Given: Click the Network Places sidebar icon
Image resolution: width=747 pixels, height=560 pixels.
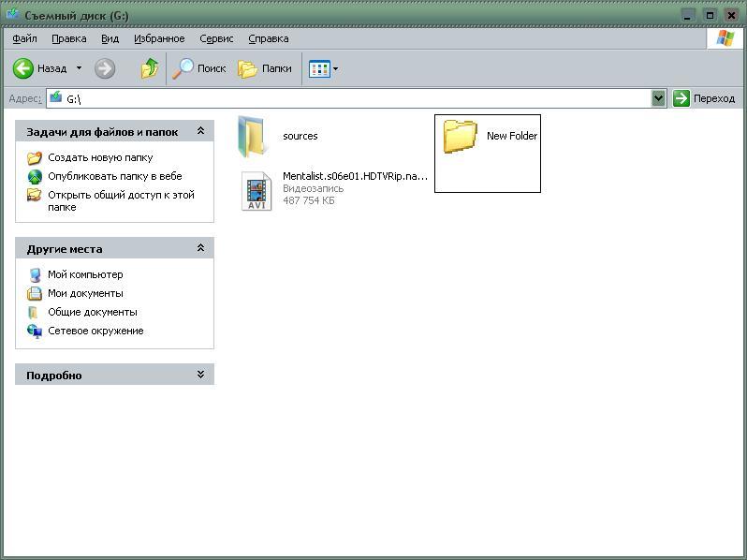Looking at the screenshot, I should [35, 332].
